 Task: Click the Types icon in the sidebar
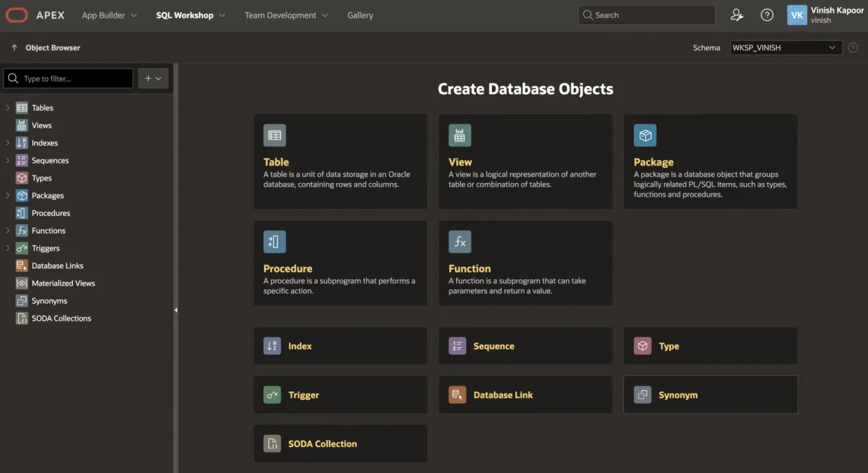click(22, 178)
